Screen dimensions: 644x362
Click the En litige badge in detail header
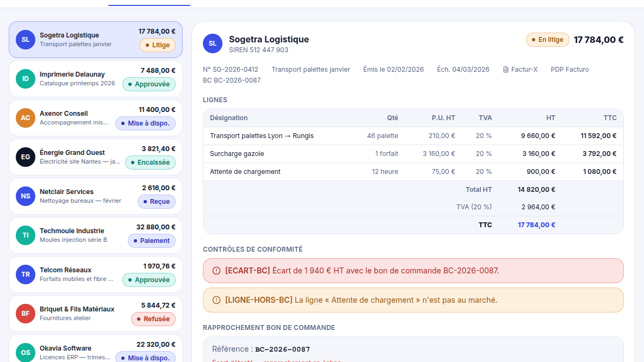pos(548,40)
